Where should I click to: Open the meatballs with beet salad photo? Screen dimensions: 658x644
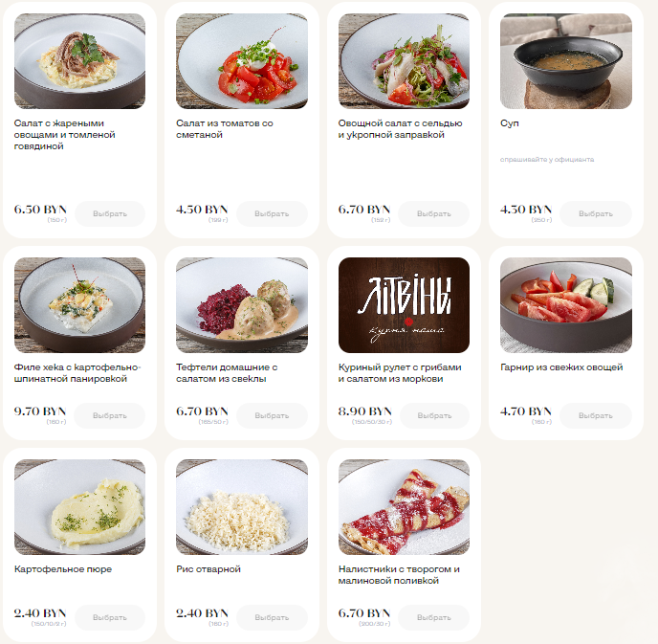242,305
